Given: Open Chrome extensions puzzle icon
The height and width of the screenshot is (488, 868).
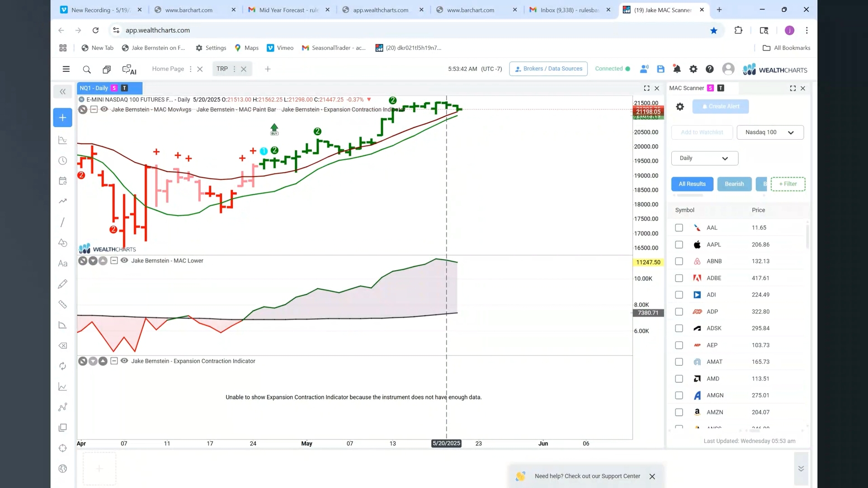Looking at the screenshot, I should [738, 30].
